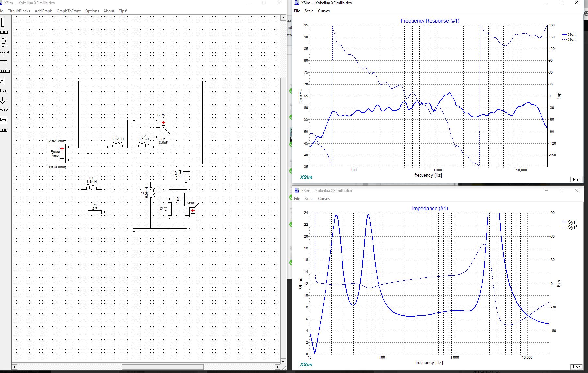Image resolution: width=588 pixels, height=373 pixels.
Task: Close the Impedance graph window
Action: point(576,190)
